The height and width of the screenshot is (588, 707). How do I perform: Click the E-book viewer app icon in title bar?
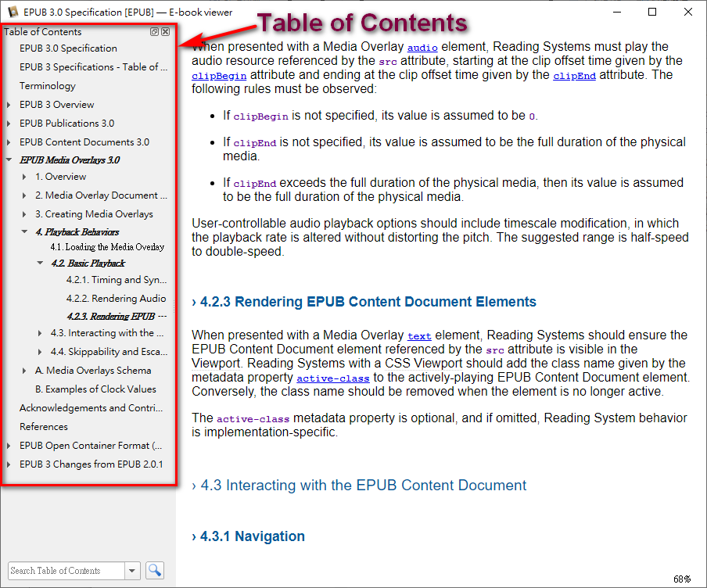tap(13, 12)
